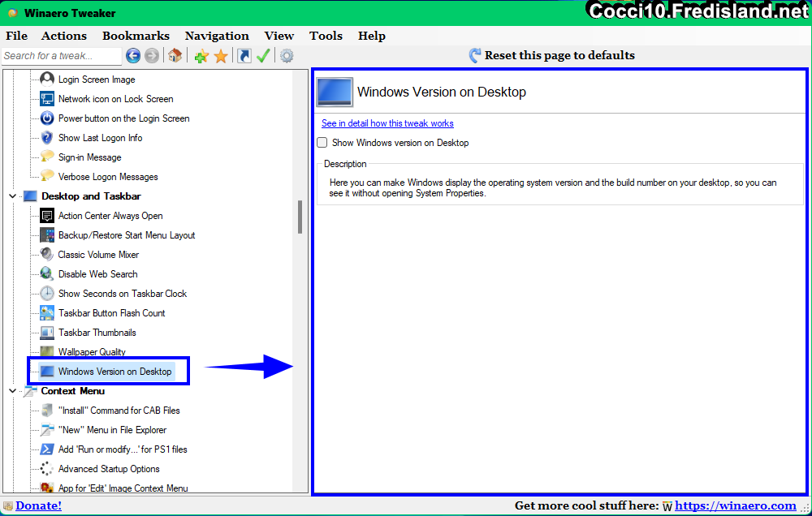Click the Winaero Tweaker title bar icon
812x516 pixels.
pyautogui.click(x=14, y=13)
